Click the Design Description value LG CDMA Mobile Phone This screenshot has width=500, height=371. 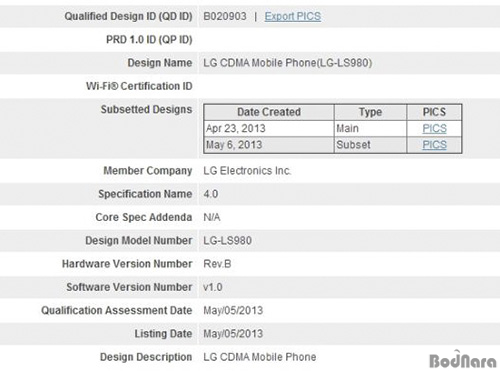click(260, 357)
